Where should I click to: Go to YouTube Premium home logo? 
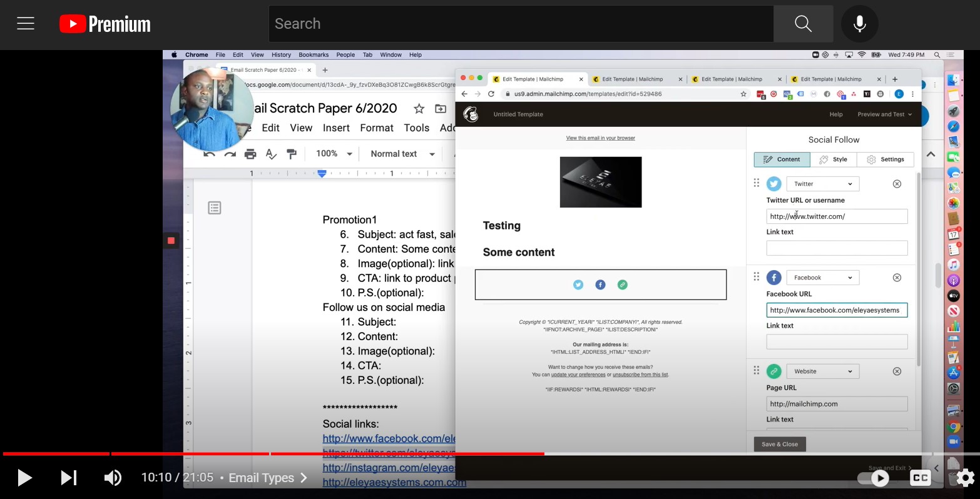(105, 24)
